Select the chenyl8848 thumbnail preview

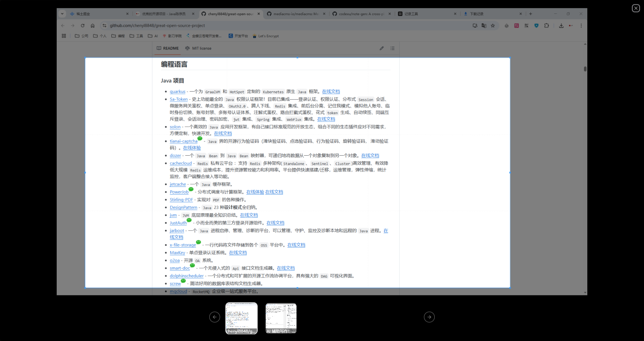pos(241,318)
